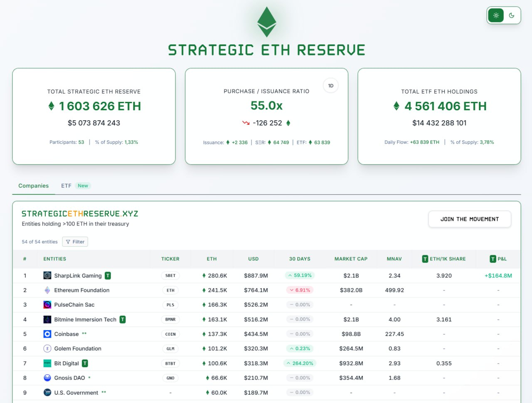Viewport: 532px width, 403px height.
Task: Click Bit Digital's 264.20% change badge
Action: tap(300, 363)
